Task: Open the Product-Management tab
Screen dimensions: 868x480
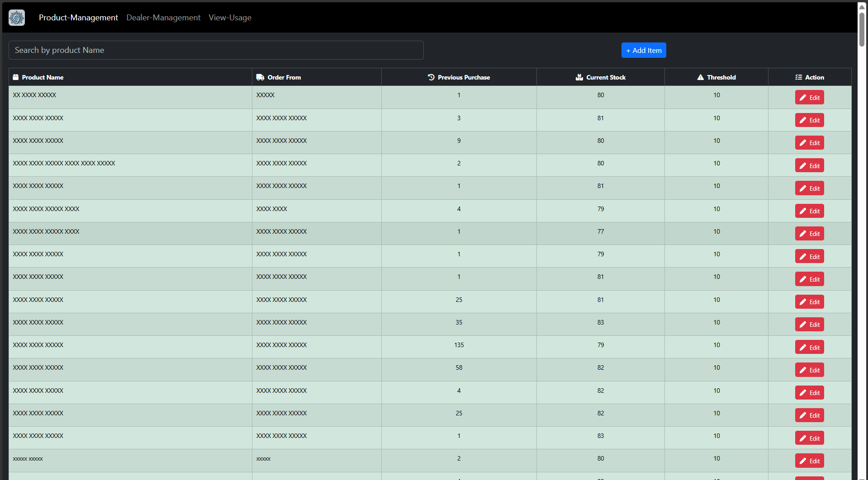Action: click(x=78, y=18)
